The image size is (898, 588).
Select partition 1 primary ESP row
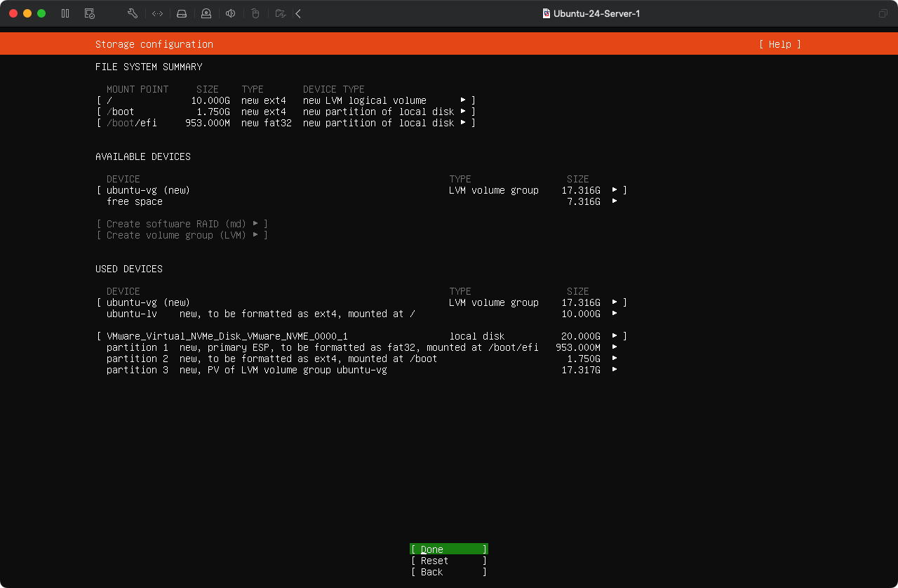click(362, 347)
